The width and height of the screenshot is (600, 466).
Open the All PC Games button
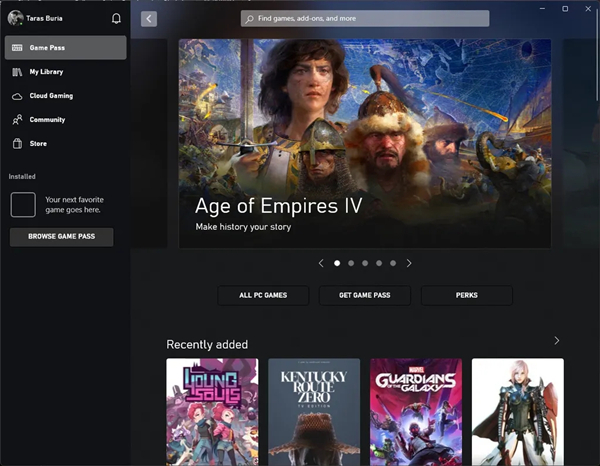coord(263,295)
